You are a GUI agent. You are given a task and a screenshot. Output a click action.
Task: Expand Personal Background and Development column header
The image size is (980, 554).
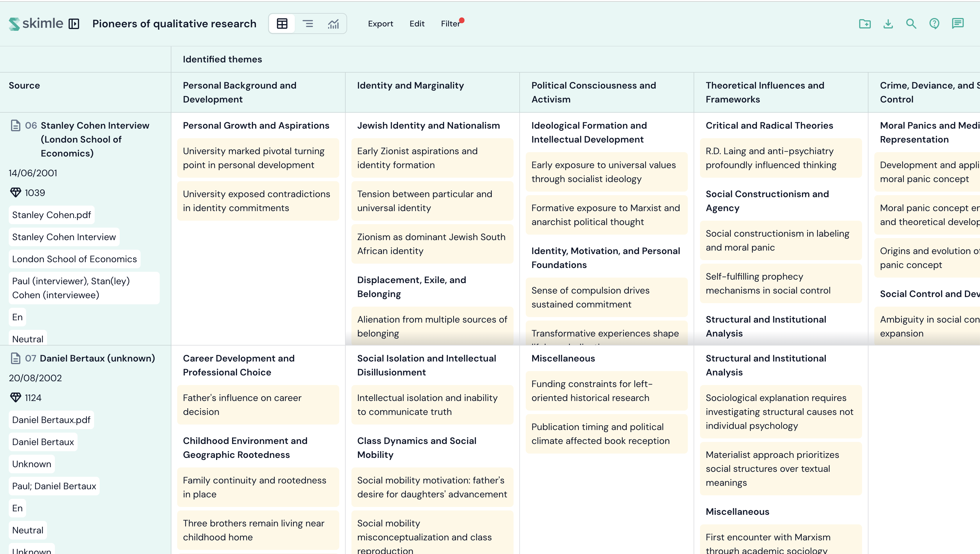(239, 92)
